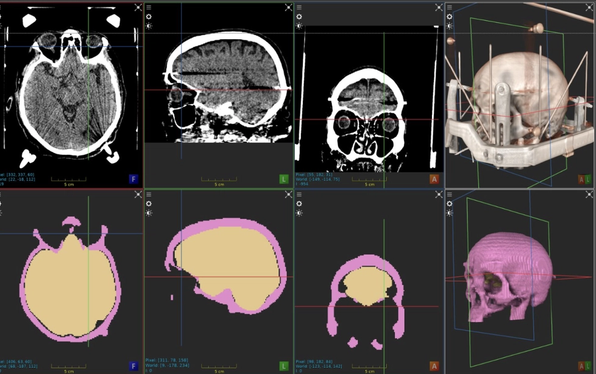Click green L orientation marker in top sagittal view
Screen dimensions: 596x374
[x=284, y=179]
